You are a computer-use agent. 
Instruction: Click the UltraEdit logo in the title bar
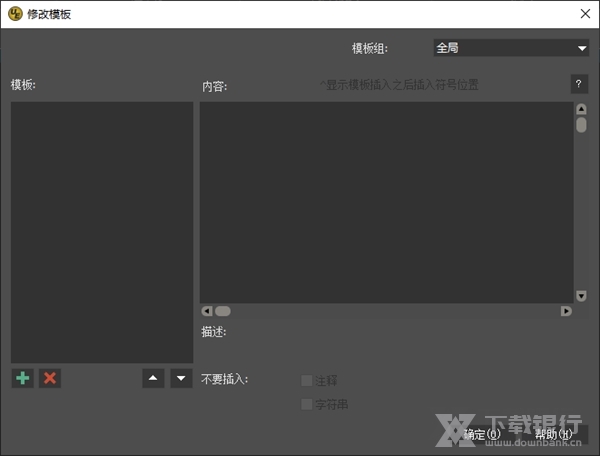point(15,14)
